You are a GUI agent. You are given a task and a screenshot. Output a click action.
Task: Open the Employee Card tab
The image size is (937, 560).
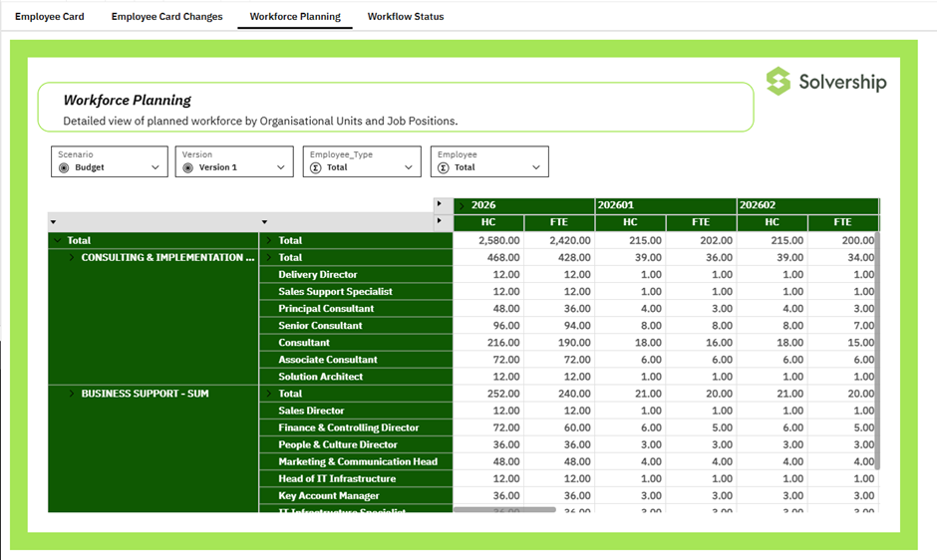[x=50, y=17]
